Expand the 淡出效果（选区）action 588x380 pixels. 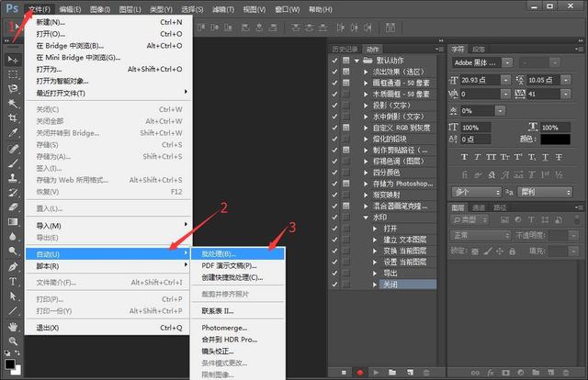(366, 72)
